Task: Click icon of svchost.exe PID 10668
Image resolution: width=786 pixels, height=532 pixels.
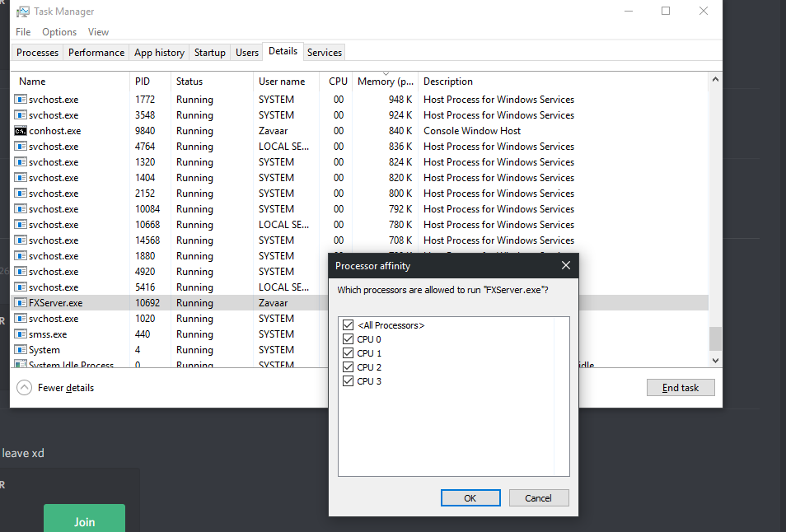Action: (21, 225)
